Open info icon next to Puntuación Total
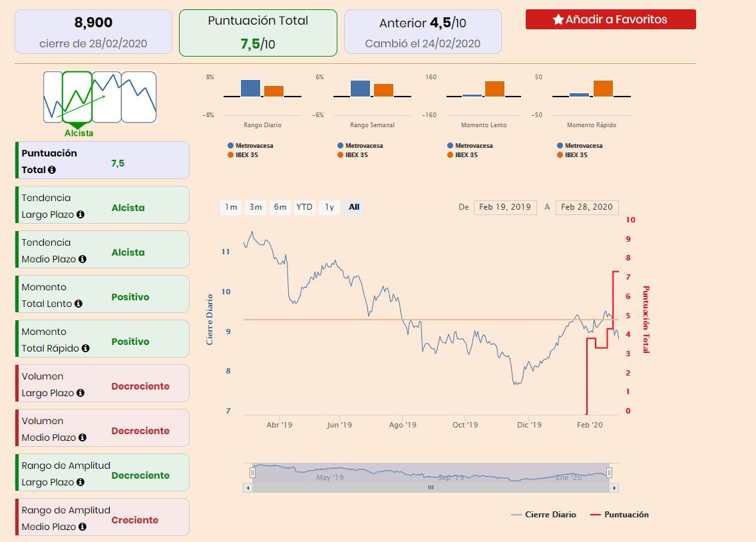The image size is (756, 542). pyautogui.click(x=52, y=170)
